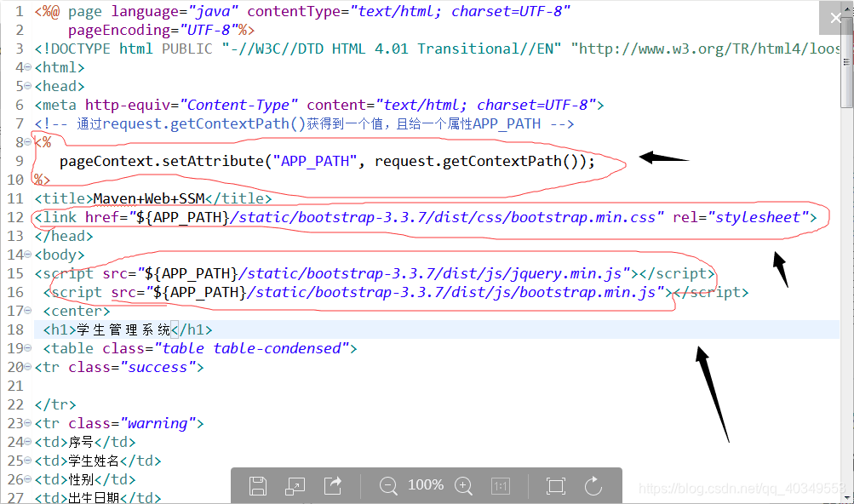Fit image to screen via frame icon

[556, 485]
